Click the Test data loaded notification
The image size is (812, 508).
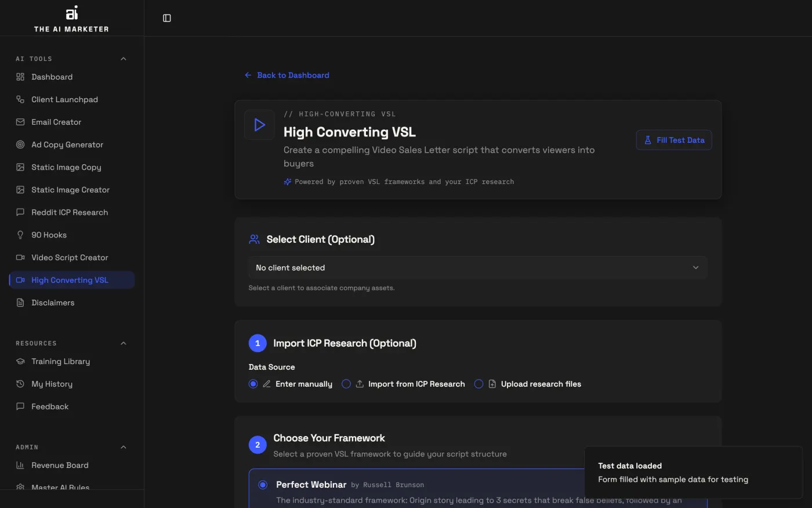point(693,472)
